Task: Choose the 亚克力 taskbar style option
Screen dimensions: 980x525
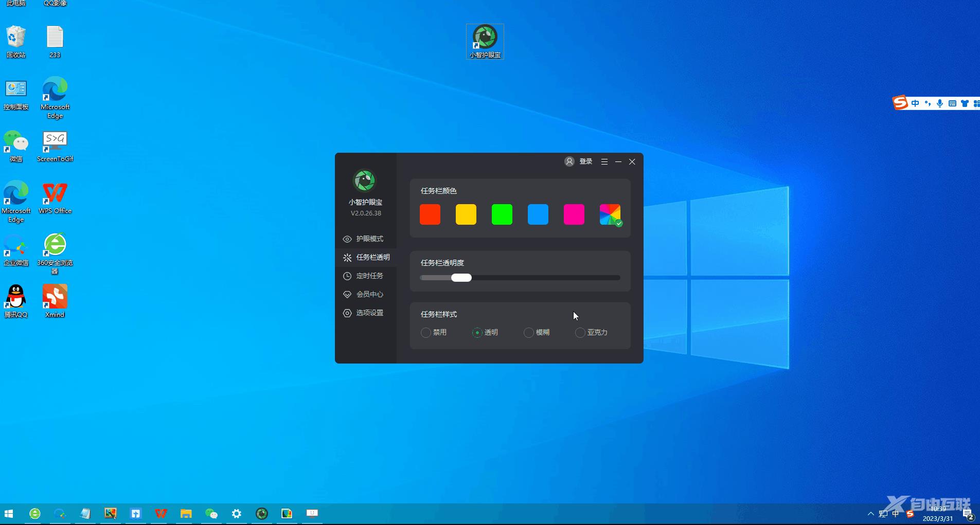Action: (592, 333)
